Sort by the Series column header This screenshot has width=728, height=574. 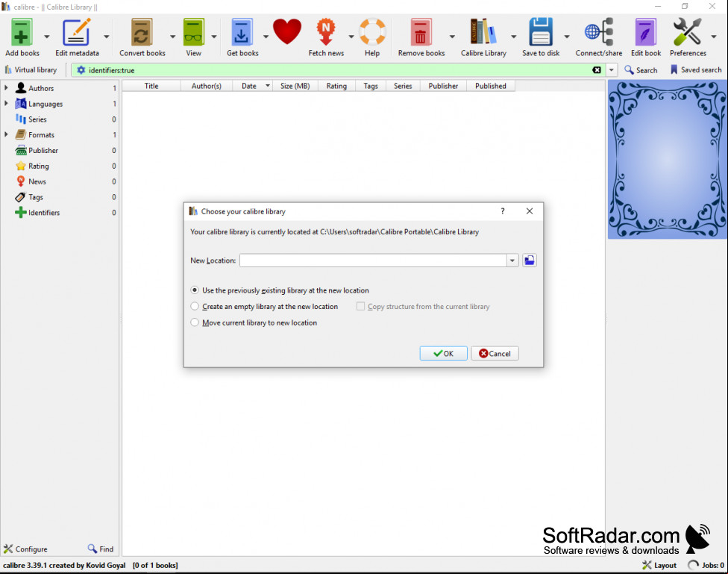[x=403, y=86]
